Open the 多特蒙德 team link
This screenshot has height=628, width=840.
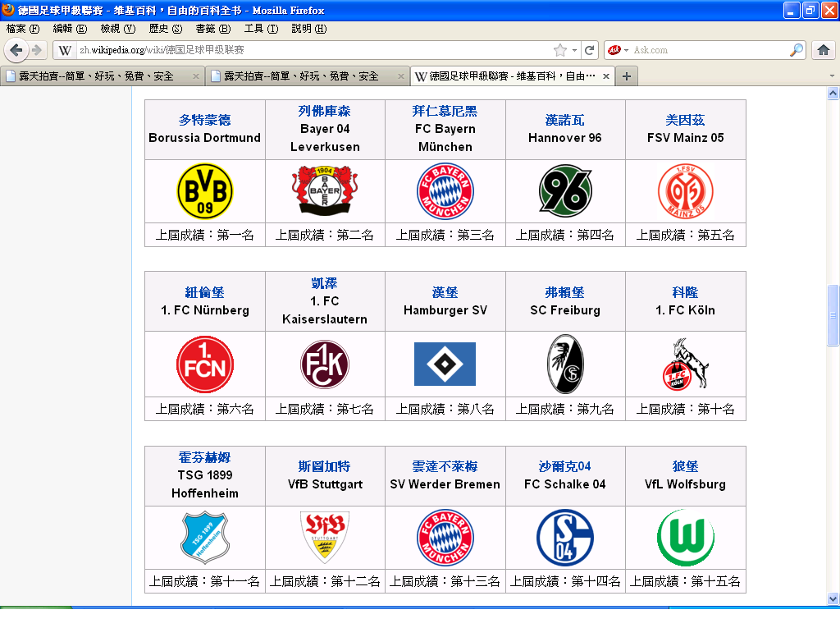(x=204, y=120)
